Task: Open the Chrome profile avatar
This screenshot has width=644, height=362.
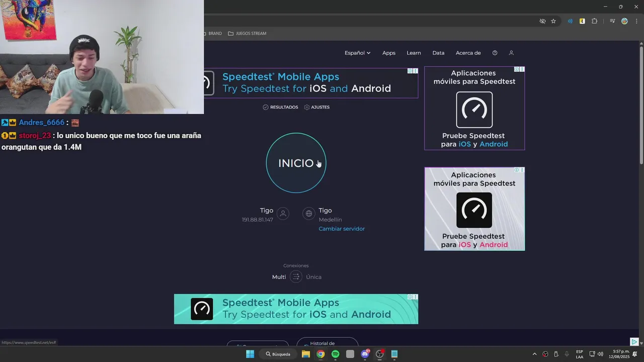Action: [624, 21]
